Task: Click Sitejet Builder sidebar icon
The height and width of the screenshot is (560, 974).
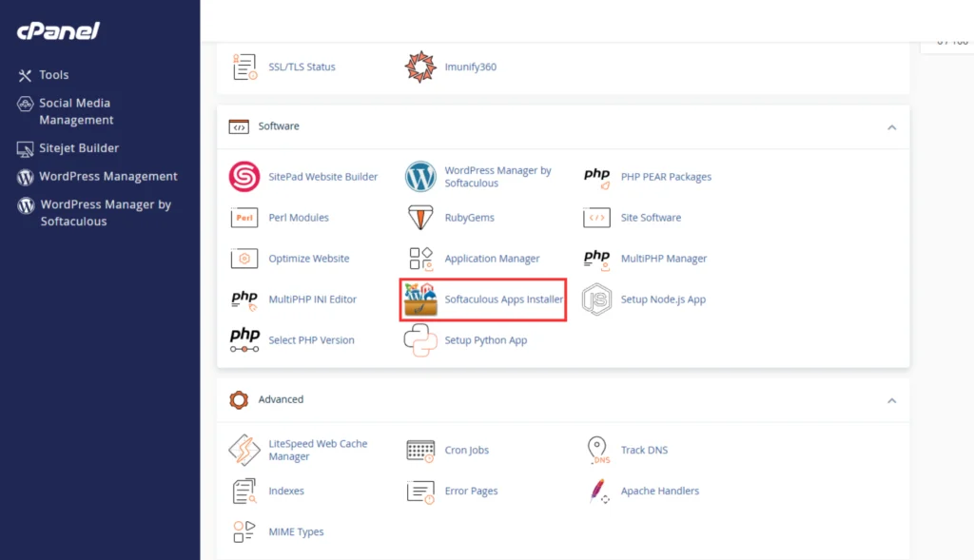Action: 25,149
